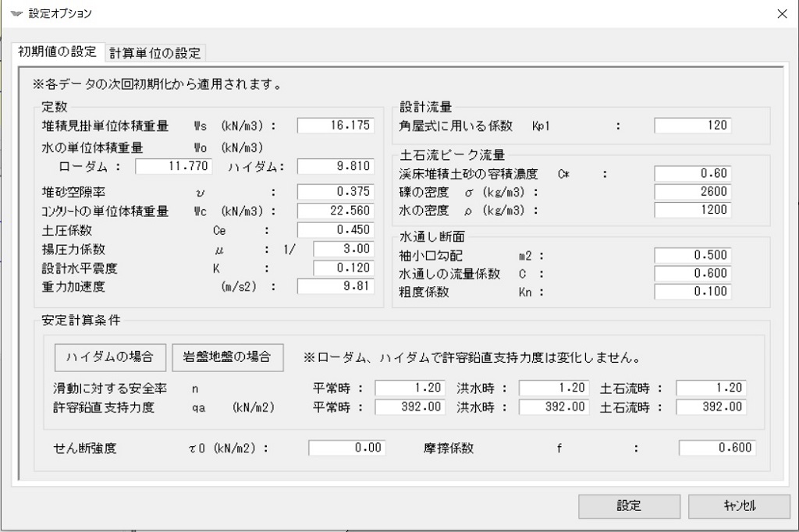799x532 pixels.
Task: Edit the 土圧係数 Ce input field
Action: (x=336, y=230)
